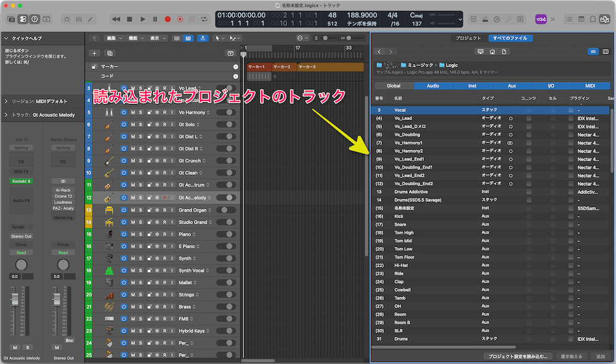616x364 pixels.
Task: Click the duplicate track button
Action: click(x=110, y=53)
